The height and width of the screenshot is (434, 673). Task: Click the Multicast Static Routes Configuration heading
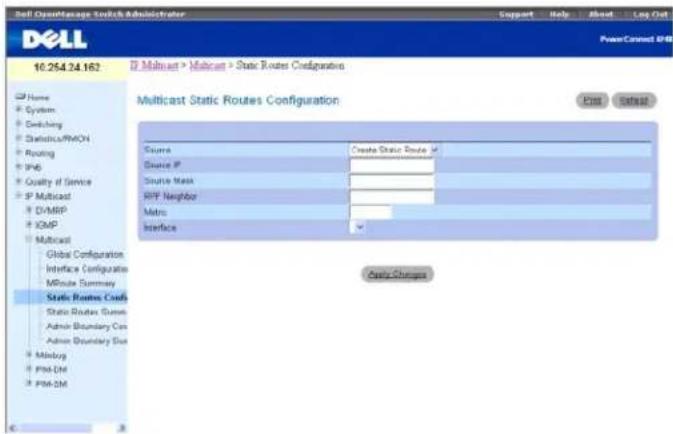(238, 100)
